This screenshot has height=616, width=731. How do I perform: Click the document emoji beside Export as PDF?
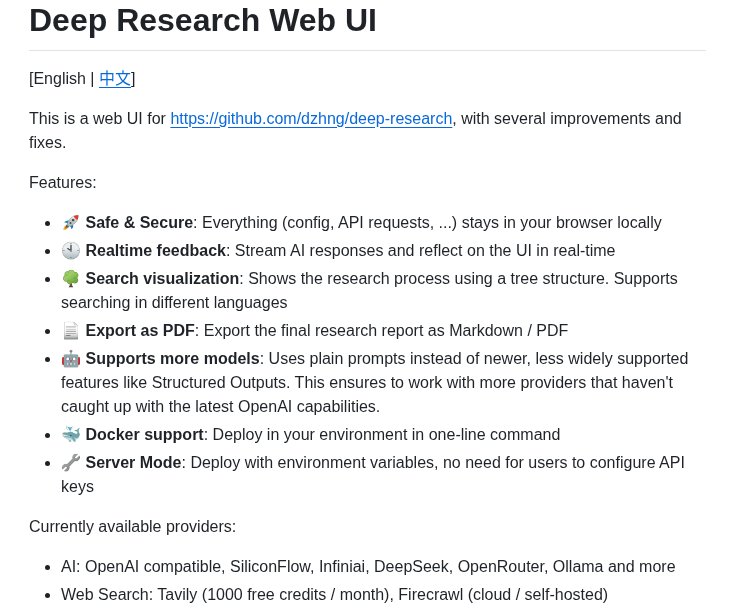pyautogui.click(x=71, y=331)
